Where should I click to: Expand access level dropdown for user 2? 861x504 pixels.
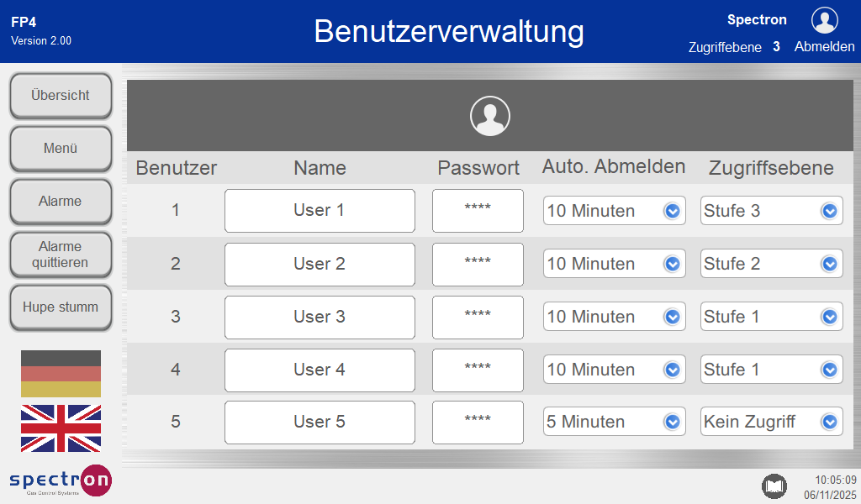[x=771, y=264]
